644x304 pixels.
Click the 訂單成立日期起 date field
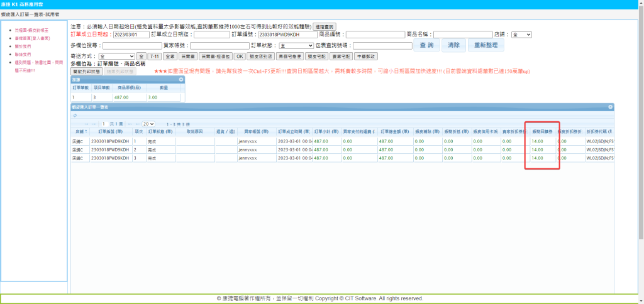(131, 35)
